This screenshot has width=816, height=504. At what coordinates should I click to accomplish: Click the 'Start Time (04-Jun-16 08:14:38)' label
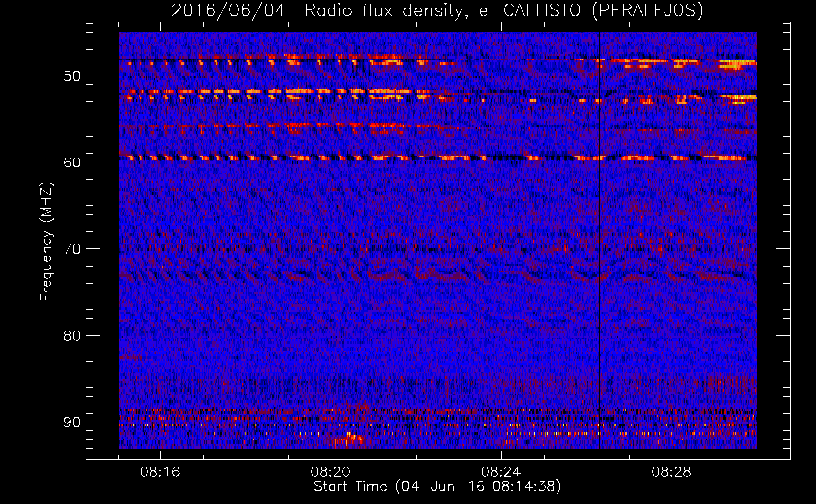pos(437,487)
